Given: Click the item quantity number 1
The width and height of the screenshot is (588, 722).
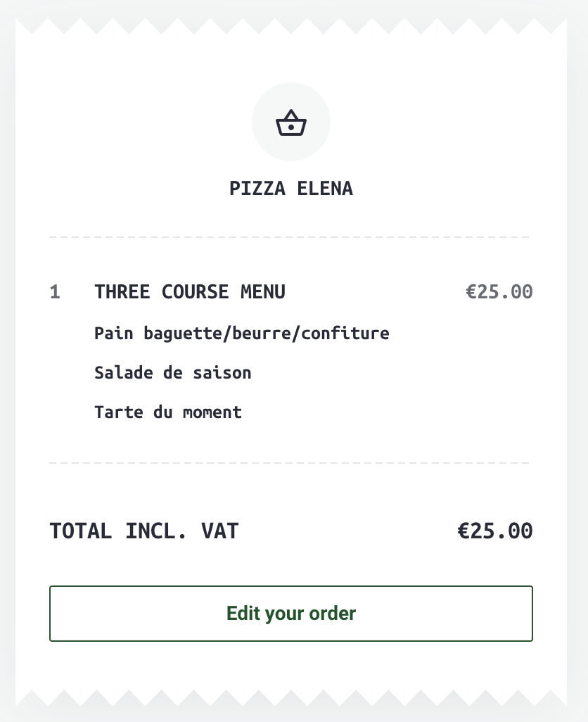Looking at the screenshot, I should click(x=55, y=292).
